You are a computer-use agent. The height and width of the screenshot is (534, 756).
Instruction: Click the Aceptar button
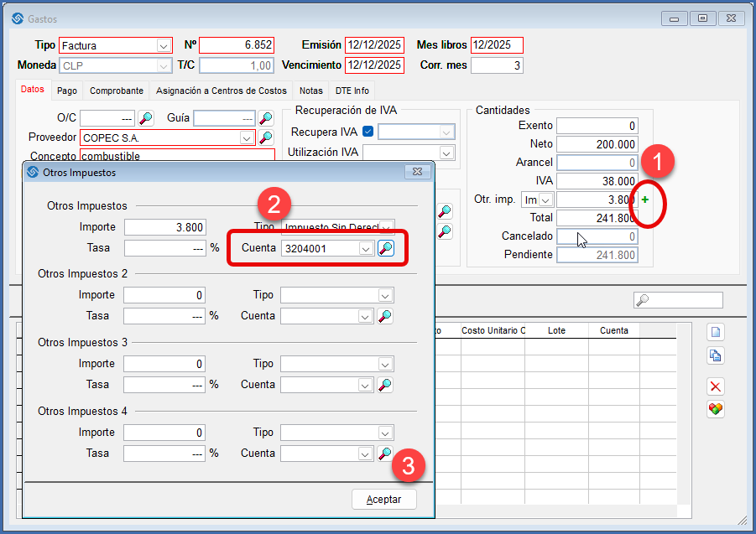coord(384,500)
